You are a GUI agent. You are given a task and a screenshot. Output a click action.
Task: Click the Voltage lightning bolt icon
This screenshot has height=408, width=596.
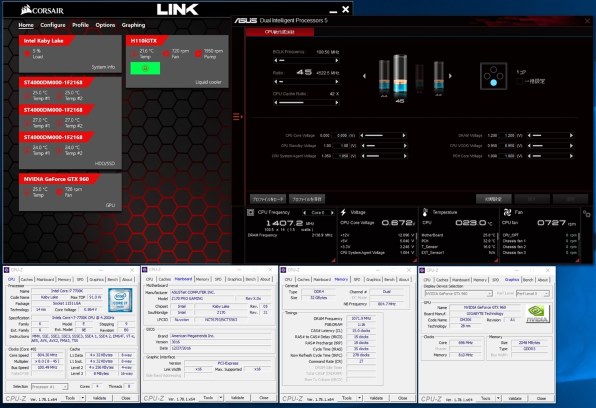point(343,212)
